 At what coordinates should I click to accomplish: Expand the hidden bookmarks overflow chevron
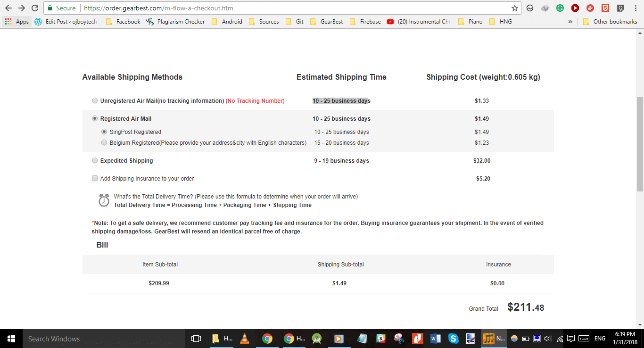[x=570, y=22]
